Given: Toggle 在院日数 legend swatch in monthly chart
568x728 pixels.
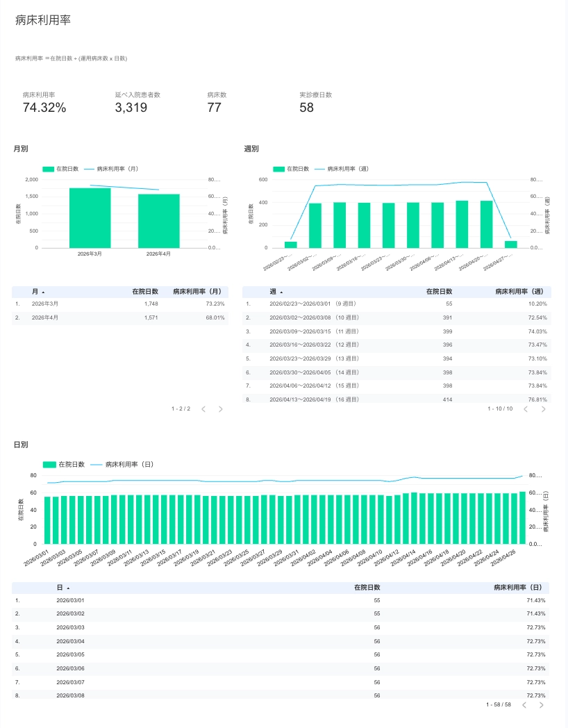Looking at the screenshot, I should (x=49, y=169).
